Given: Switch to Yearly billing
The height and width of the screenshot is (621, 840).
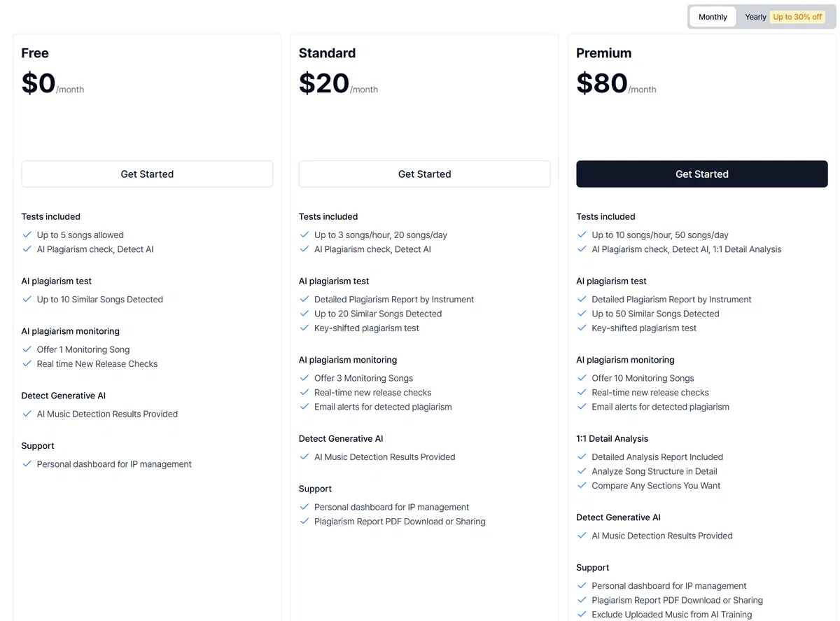Looking at the screenshot, I should (x=755, y=17).
